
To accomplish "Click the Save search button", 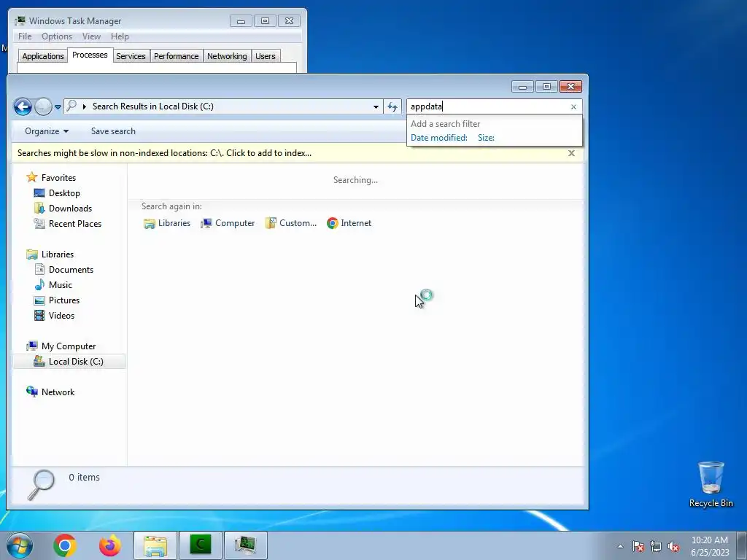I will (113, 131).
